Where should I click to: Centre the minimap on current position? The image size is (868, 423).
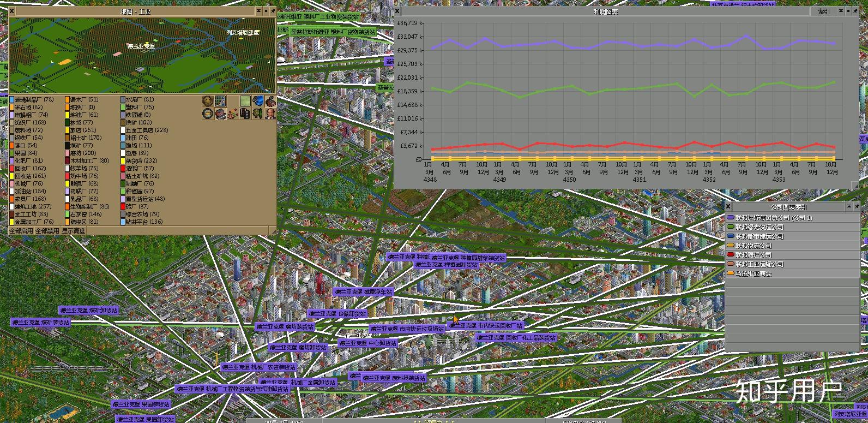(x=220, y=102)
